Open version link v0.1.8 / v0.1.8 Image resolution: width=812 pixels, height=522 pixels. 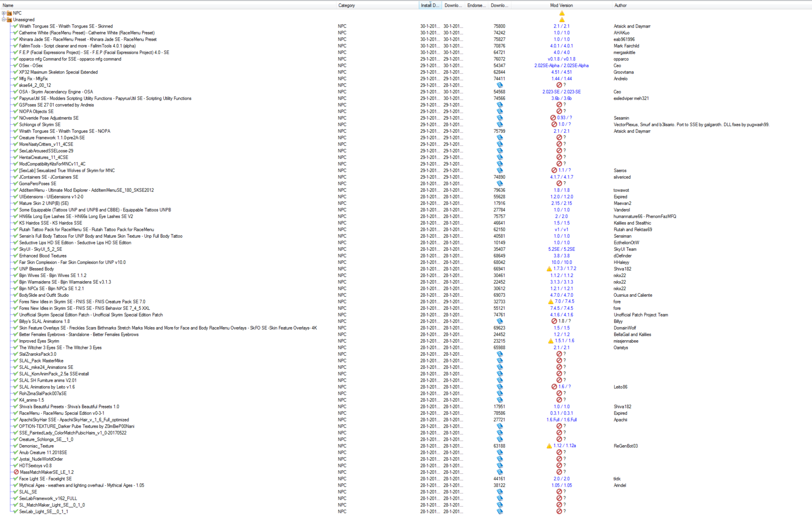tap(561, 59)
